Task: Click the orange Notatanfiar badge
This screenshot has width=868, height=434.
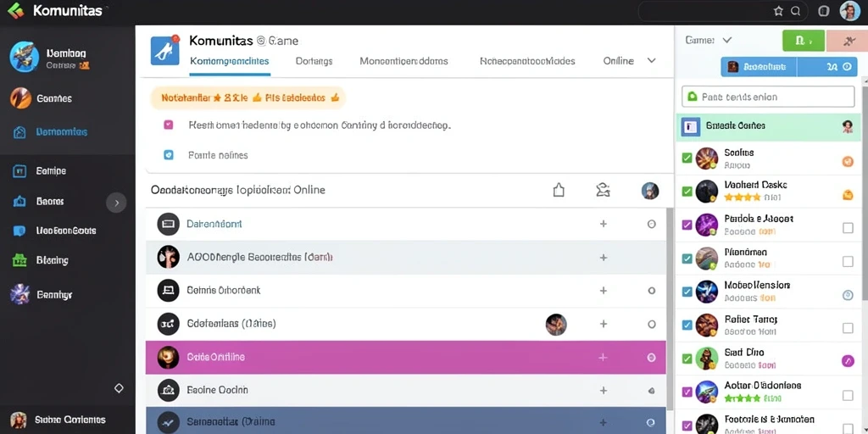Action: (x=248, y=98)
